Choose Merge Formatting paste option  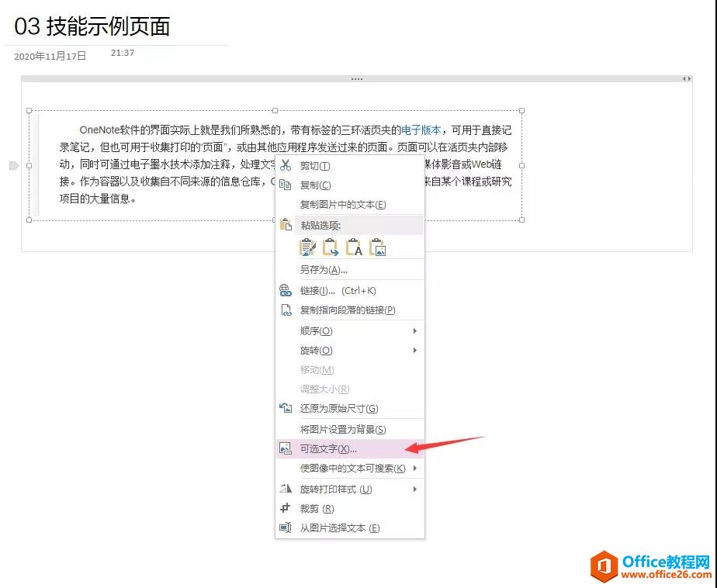pyautogui.click(x=331, y=247)
